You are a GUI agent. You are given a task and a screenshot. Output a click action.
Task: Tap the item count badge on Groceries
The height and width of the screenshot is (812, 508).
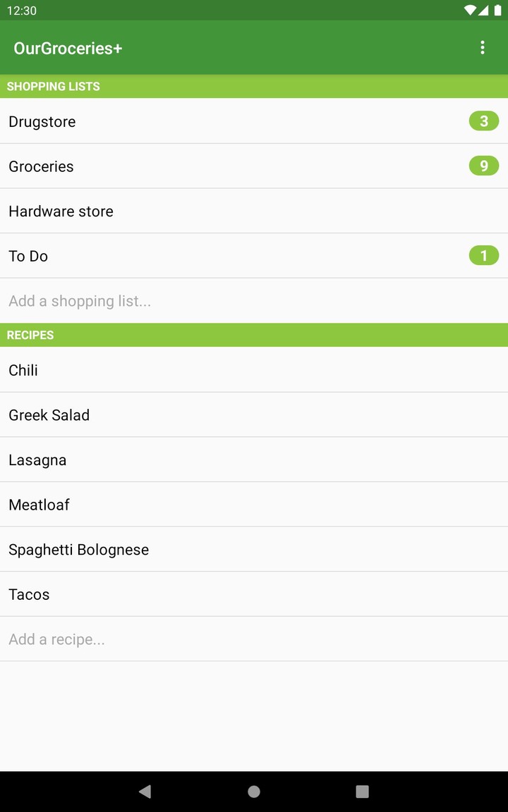(483, 166)
